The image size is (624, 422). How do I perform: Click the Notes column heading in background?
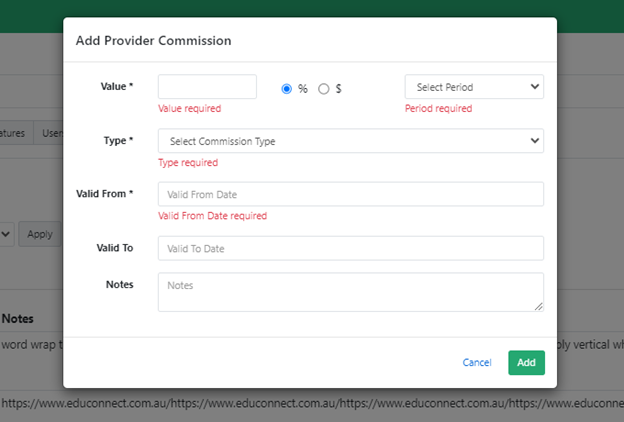click(18, 319)
